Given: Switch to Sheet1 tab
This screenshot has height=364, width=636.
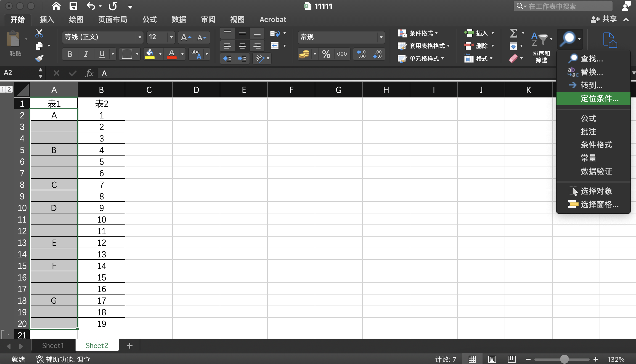Looking at the screenshot, I should [52, 345].
